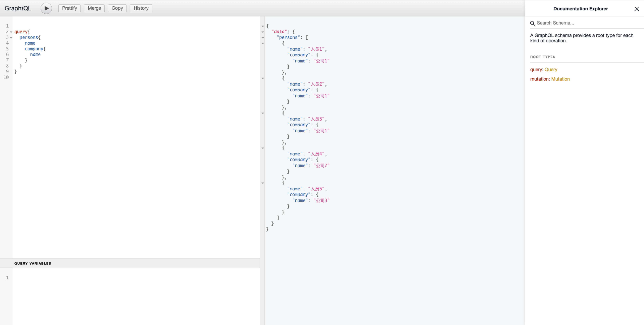Click the Copy query button

(117, 8)
